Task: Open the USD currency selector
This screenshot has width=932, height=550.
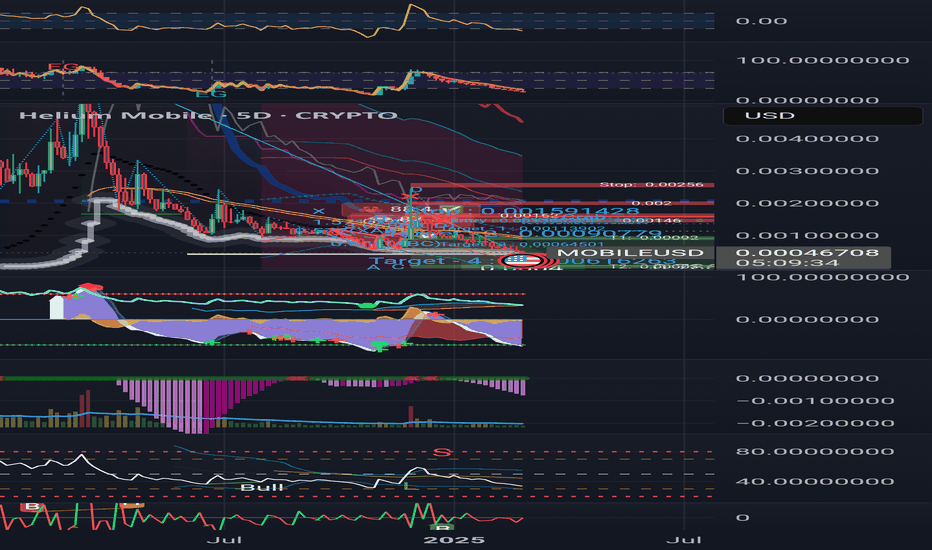Action: coord(823,115)
